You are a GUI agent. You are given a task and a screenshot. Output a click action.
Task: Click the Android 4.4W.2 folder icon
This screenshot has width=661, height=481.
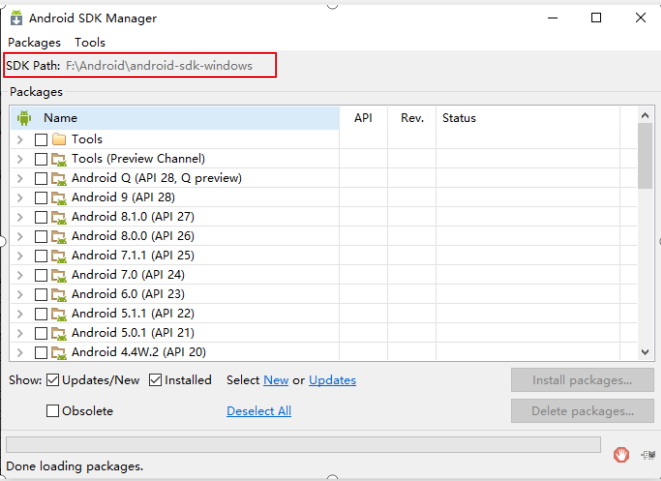(x=59, y=352)
